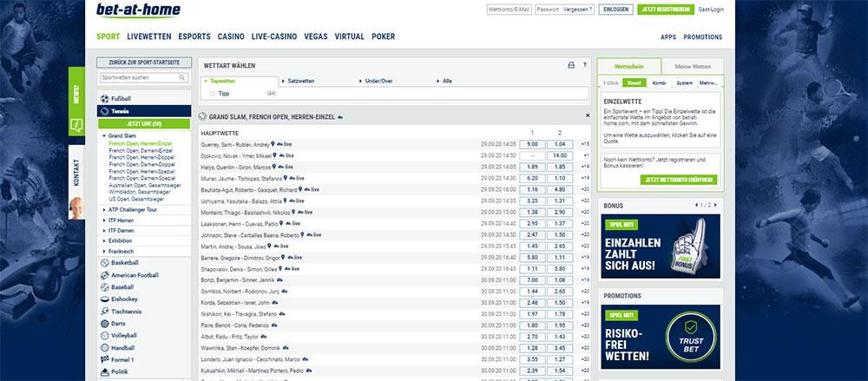868x381 pixels.
Task: Click the search magnifier in Sportwetten suchen
Action: [182, 78]
